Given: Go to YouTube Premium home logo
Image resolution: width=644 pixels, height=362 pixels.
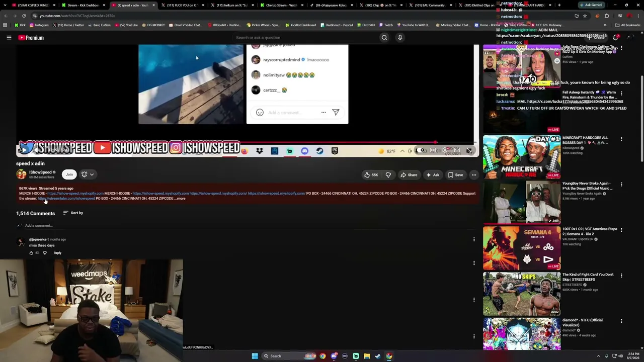Looking at the screenshot, I should [x=31, y=38].
